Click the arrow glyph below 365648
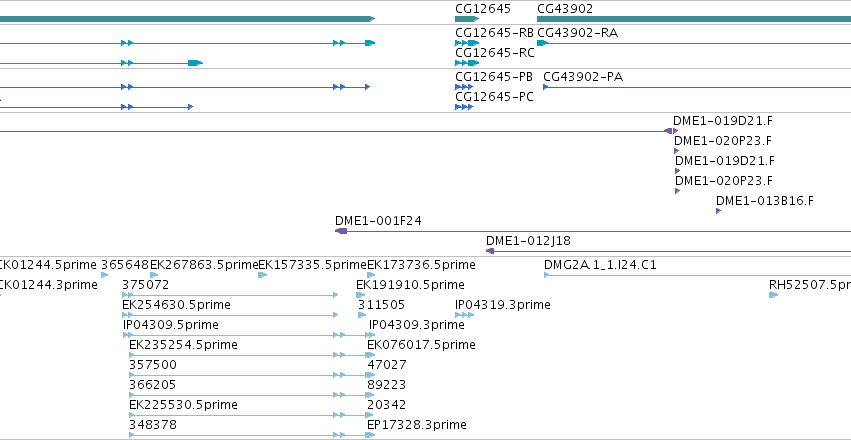851x440 pixels. [x=105, y=275]
